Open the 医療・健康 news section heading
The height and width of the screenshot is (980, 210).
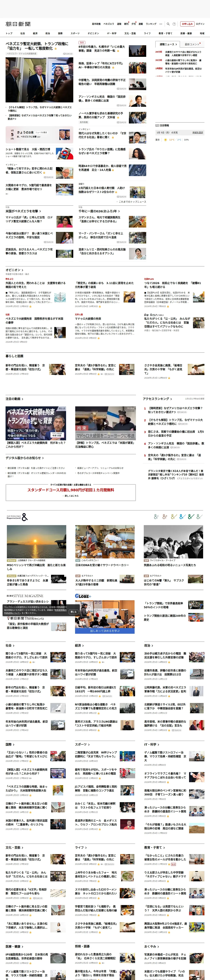click(15, 946)
